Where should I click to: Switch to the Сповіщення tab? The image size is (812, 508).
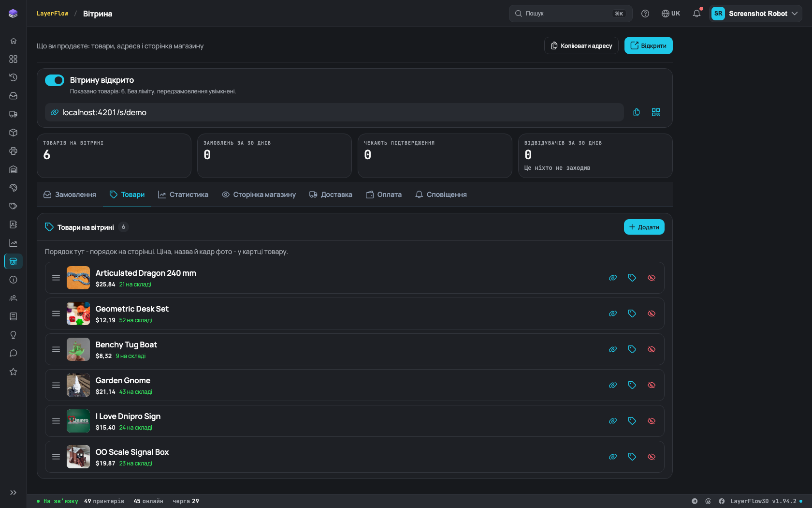pyautogui.click(x=441, y=194)
